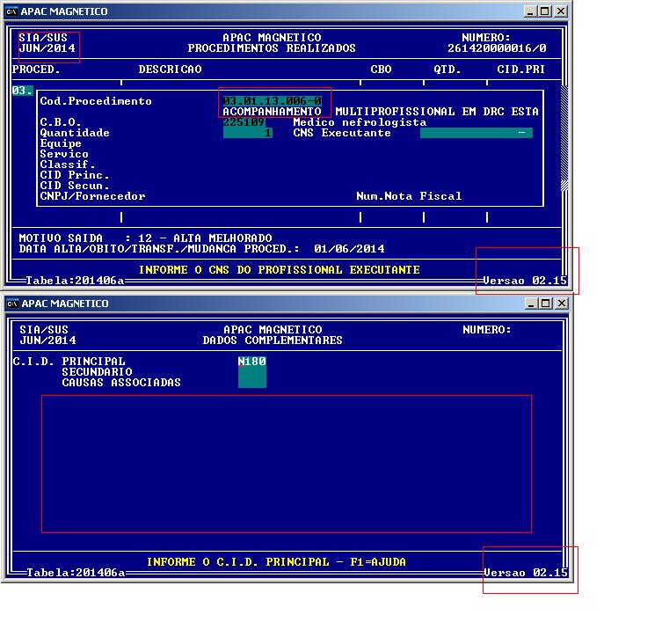
Task: Click the 'CBO' column header
Action: click(381, 70)
